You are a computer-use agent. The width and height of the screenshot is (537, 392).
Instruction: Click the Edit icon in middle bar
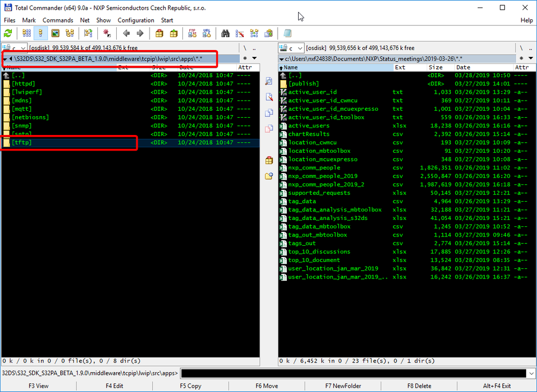269,97
